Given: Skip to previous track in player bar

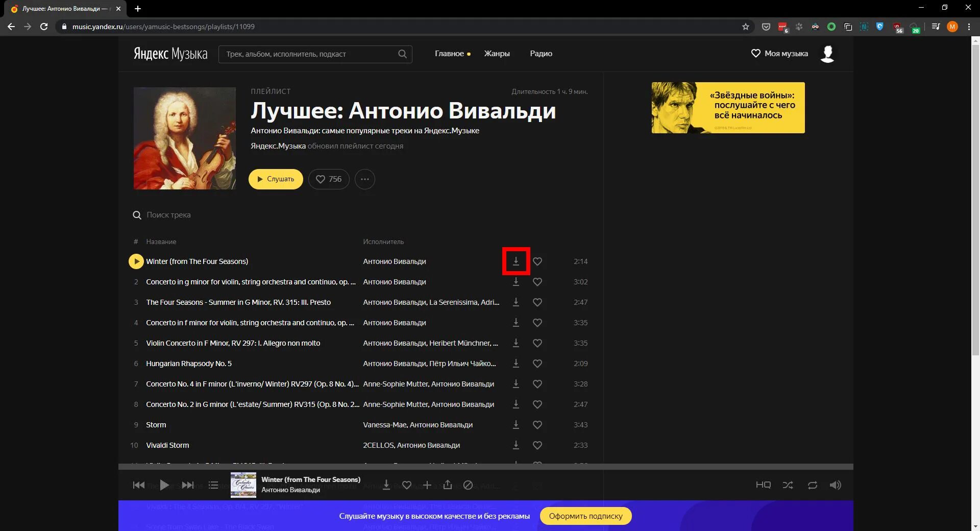Looking at the screenshot, I should (138, 485).
